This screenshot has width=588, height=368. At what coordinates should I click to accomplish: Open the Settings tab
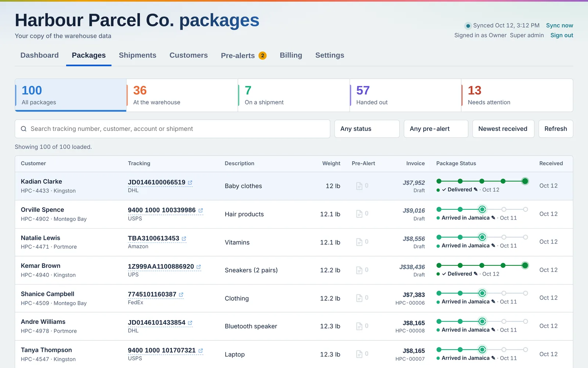330,55
